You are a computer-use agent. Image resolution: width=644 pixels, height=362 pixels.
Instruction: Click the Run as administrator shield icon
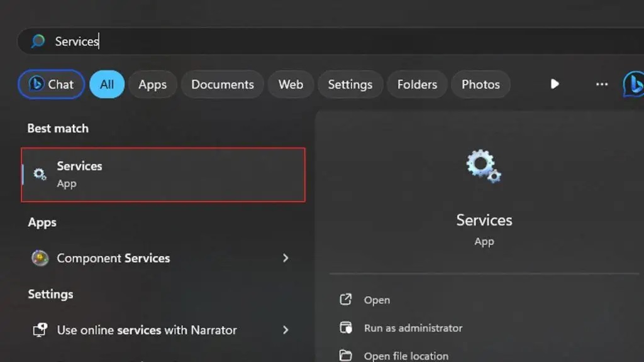[x=346, y=327]
